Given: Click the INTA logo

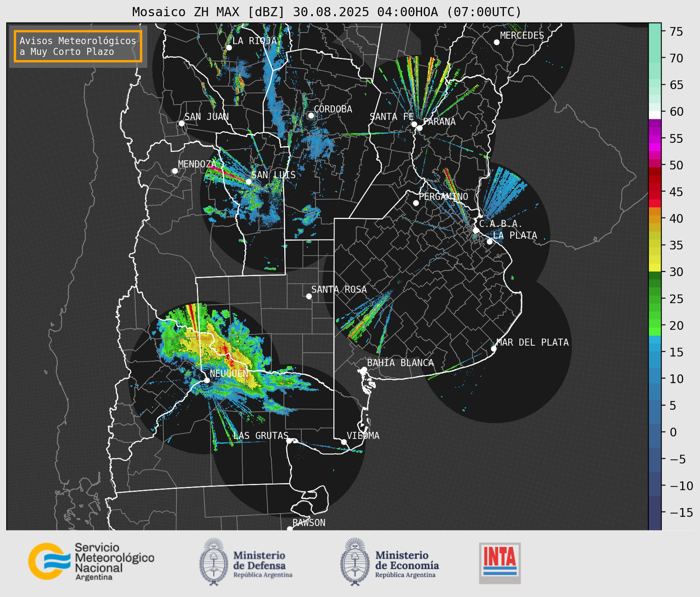Looking at the screenshot, I should point(500,563).
